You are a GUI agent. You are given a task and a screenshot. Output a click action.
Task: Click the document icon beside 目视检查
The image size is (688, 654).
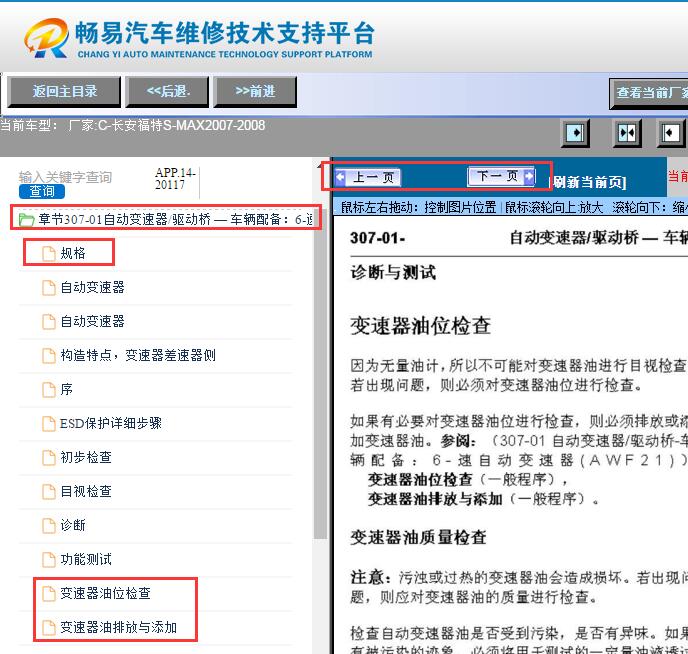(49, 492)
